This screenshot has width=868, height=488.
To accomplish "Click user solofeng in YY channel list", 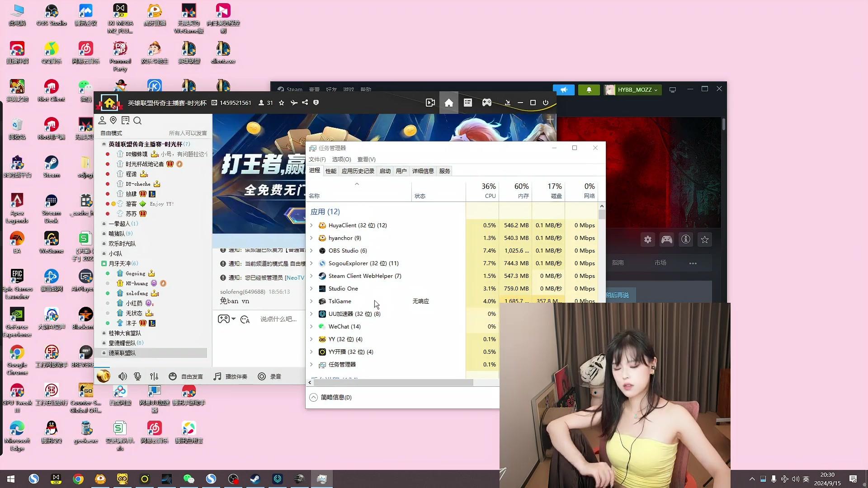I will pos(137,293).
